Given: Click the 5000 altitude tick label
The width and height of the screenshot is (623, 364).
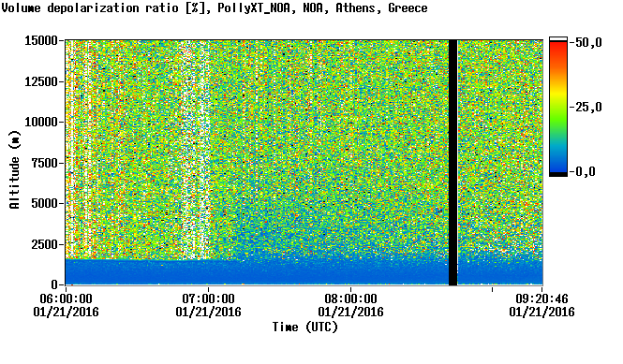Looking at the screenshot, I should coord(45,203).
